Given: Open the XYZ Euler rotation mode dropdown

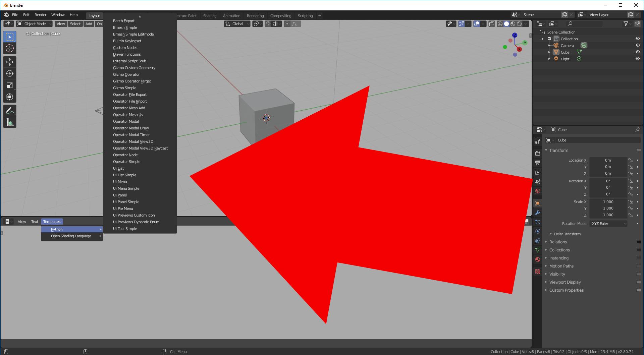Looking at the screenshot, I should click(x=608, y=224).
